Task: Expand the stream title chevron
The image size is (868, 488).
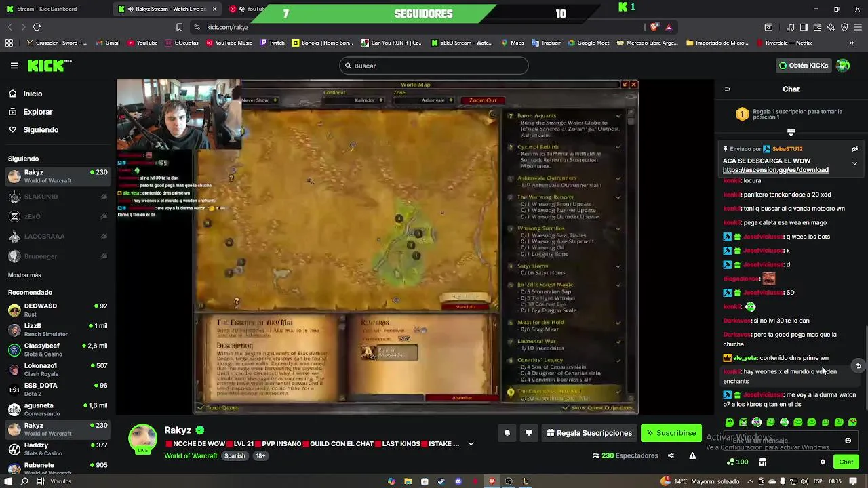Action: click(x=471, y=444)
